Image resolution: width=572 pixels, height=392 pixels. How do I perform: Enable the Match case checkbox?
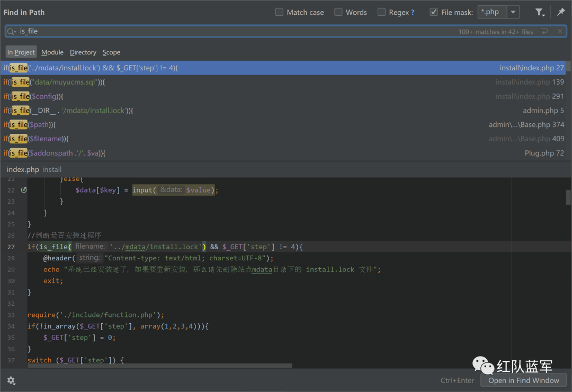(x=280, y=12)
